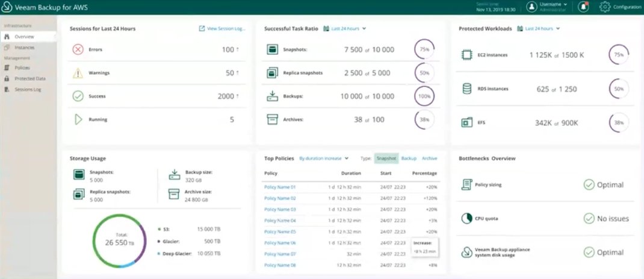
Task: Open Policy Name 05 link
Action: coord(280,231)
